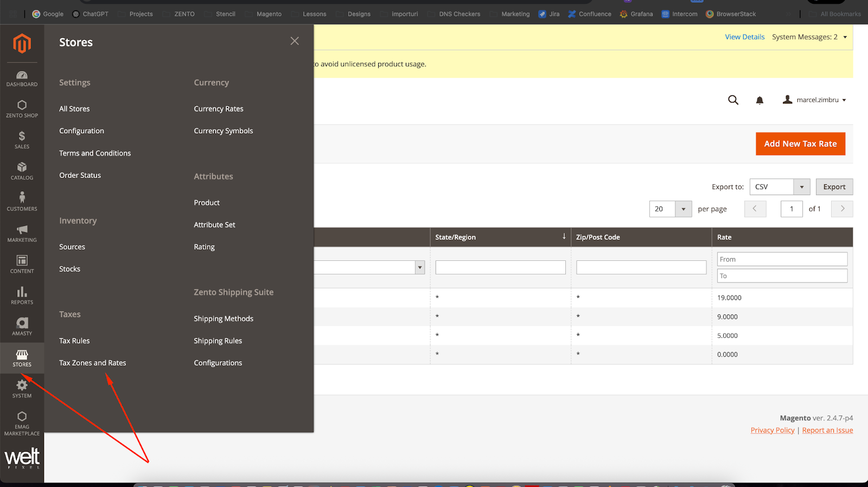Open the Sales sidebar menu

[x=22, y=140]
